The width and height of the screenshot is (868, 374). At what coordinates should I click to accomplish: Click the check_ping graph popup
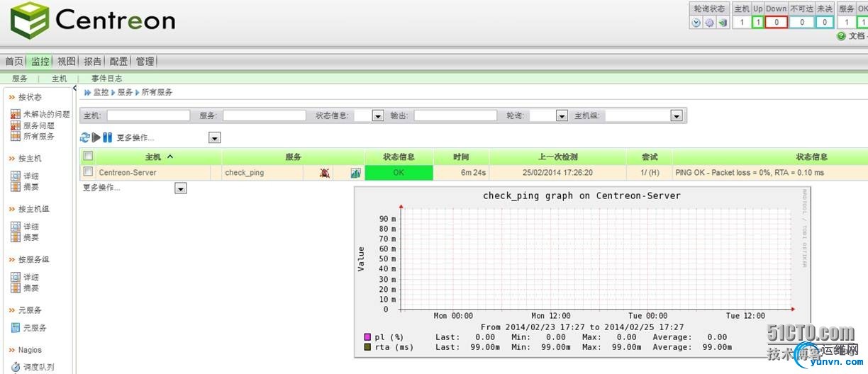582,272
